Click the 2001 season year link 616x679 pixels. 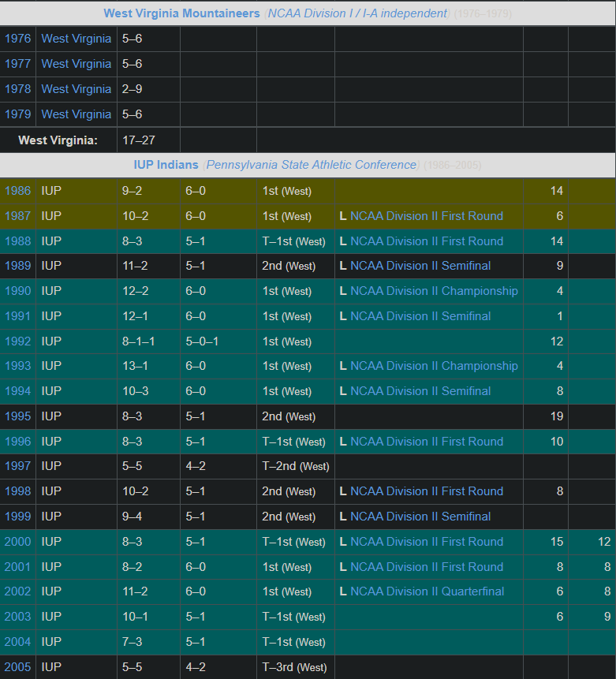[18, 567]
